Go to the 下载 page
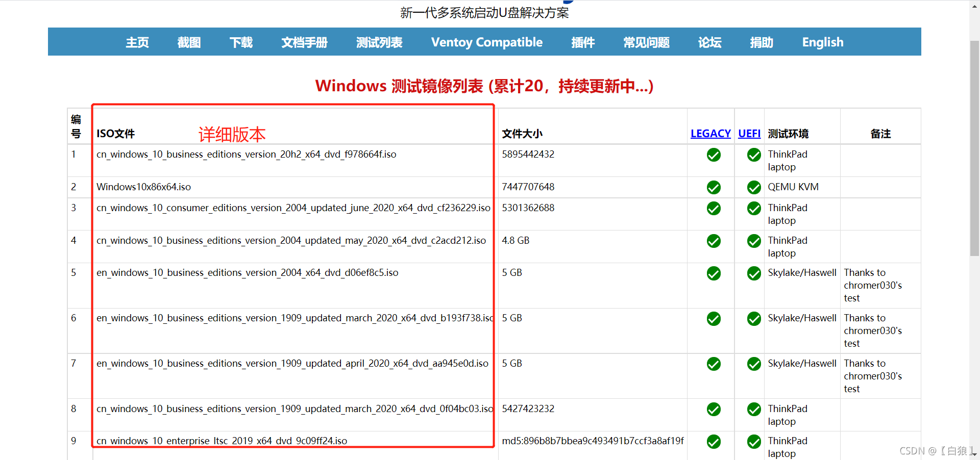 (241, 42)
